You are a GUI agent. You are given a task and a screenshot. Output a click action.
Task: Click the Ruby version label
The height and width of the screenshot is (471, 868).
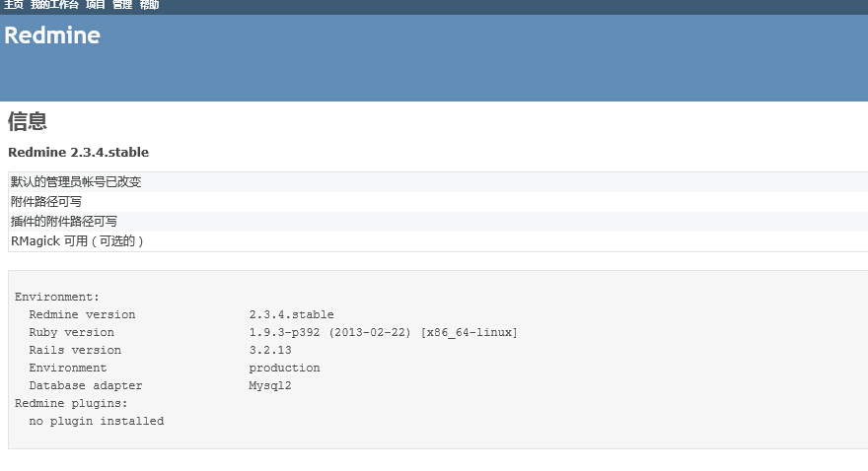71,332
